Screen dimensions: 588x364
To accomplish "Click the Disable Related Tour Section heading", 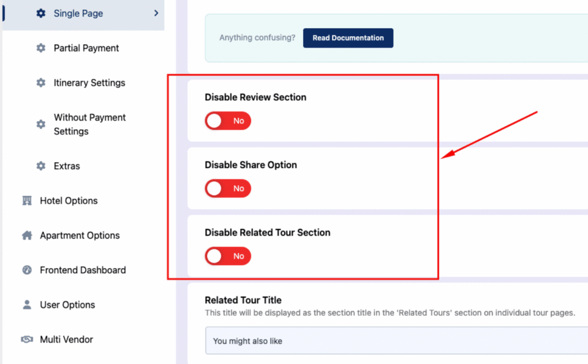I will (x=268, y=233).
